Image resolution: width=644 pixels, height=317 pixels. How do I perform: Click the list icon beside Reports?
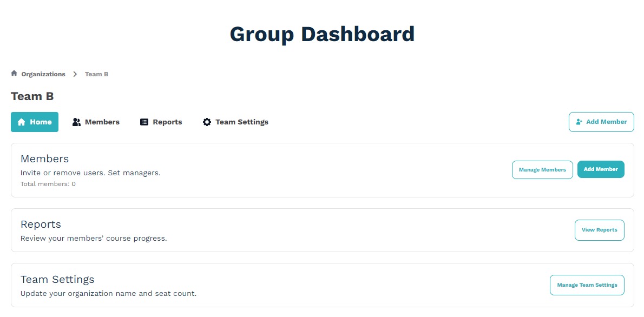pos(144,122)
